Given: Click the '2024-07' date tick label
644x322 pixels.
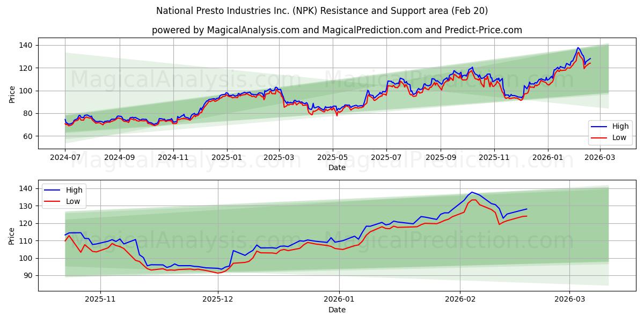Looking at the screenshot, I should (65, 158).
